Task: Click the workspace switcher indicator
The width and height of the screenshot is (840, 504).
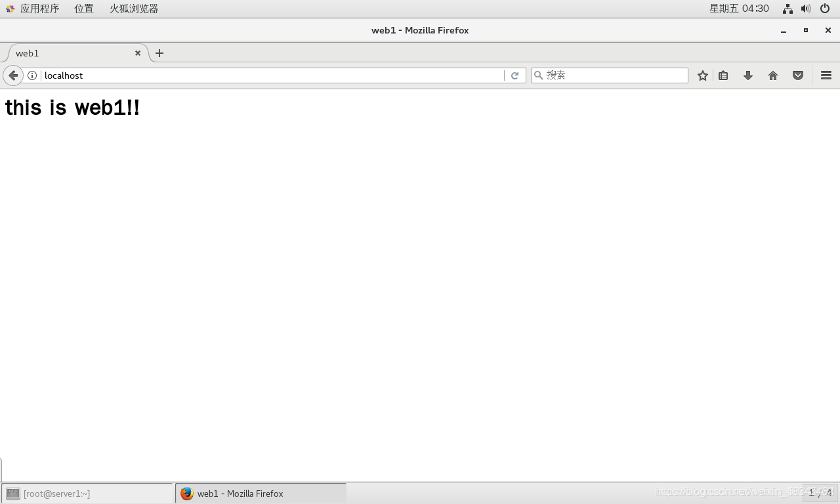Action: (x=820, y=492)
